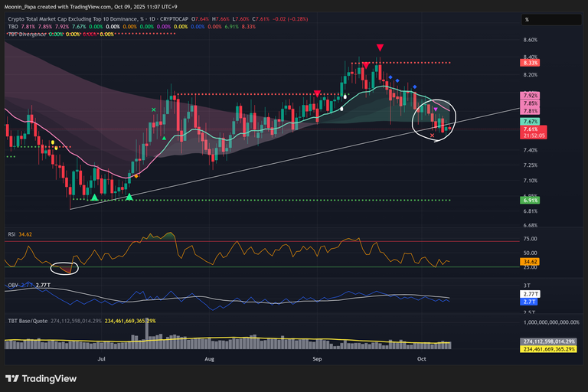The height and width of the screenshot is (392, 588).
Task: Click the purple down-triangle inside the circled candles
Action: (436, 109)
